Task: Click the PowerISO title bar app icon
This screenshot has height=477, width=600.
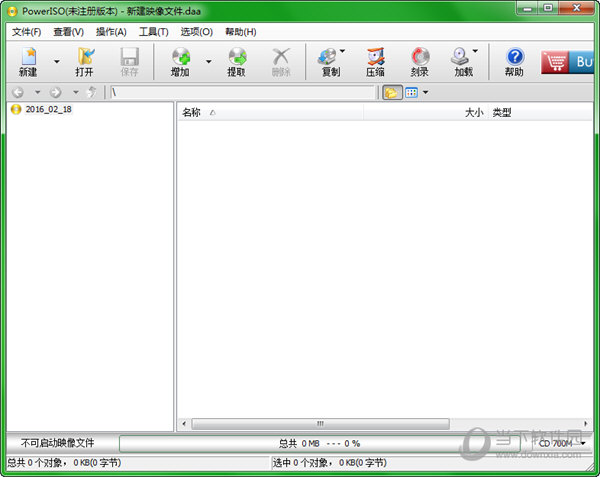Action: tap(12, 11)
